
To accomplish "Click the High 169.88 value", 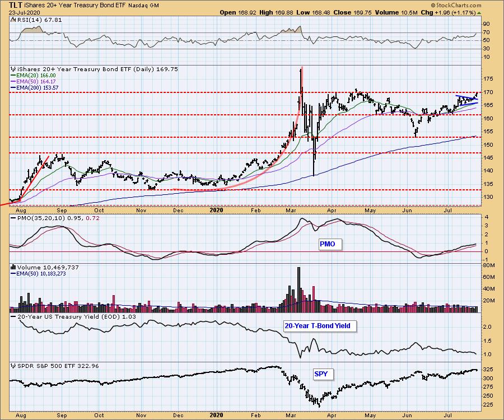I will point(276,12).
